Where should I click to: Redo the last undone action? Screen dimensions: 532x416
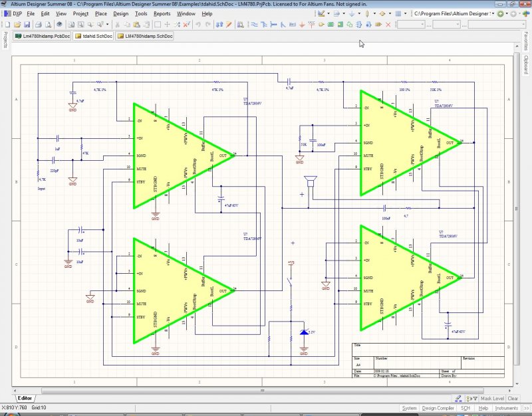[208, 25]
